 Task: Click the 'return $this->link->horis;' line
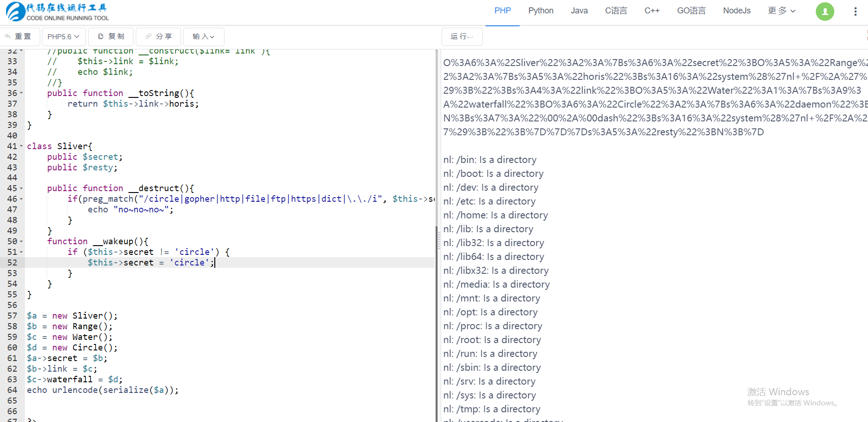pos(133,104)
